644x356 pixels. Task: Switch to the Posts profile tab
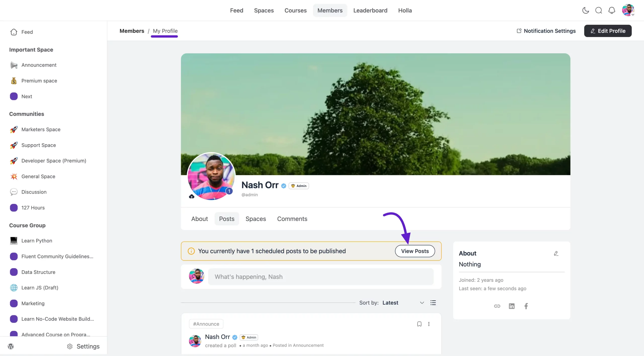[x=227, y=219]
